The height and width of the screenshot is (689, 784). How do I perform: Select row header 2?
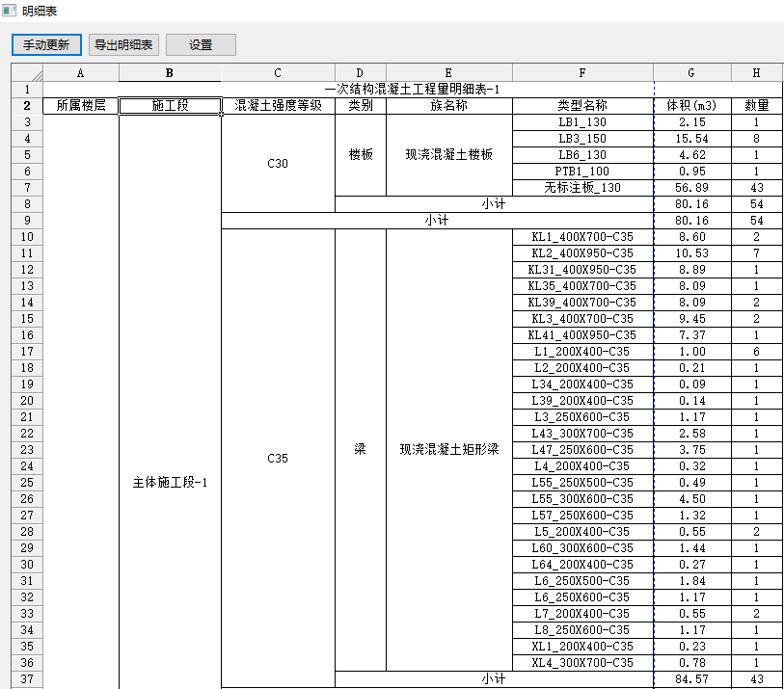(27, 106)
